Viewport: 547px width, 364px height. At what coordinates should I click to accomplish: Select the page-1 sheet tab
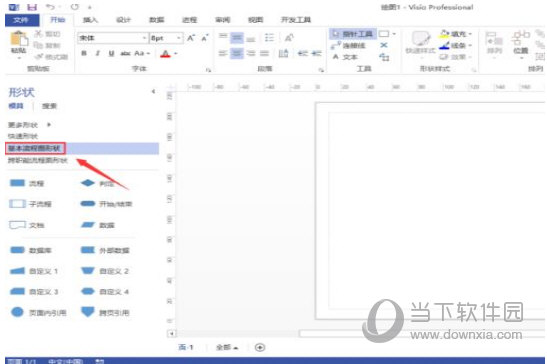tap(186, 347)
